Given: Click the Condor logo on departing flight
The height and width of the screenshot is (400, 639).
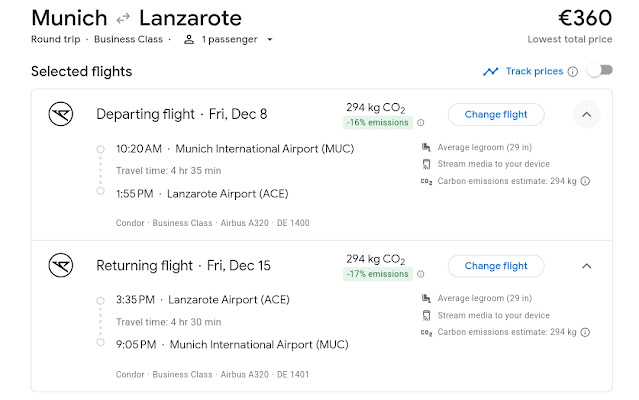Looking at the screenshot, I should point(61,114).
